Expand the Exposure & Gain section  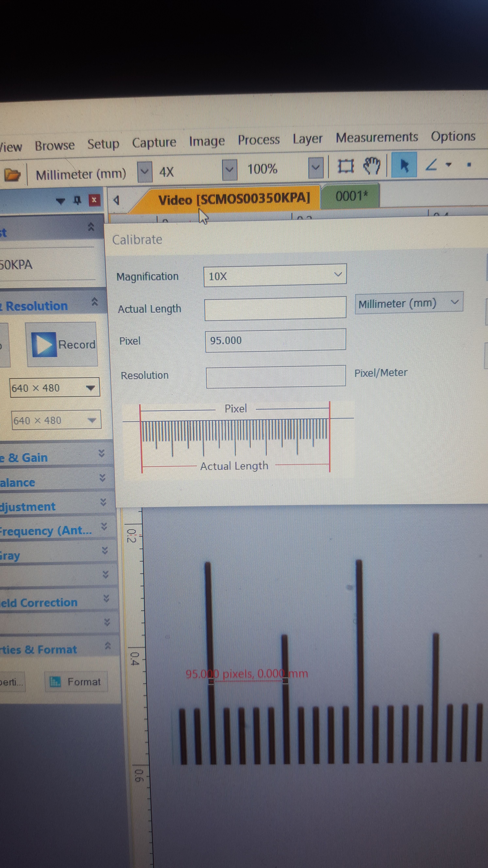tap(101, 453)
